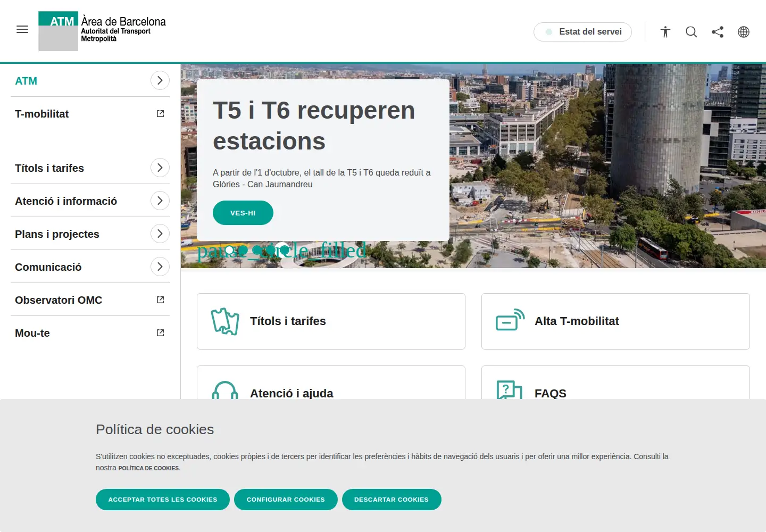Open the language globe selector
766x532 pixels.
[x=744, y=32]
